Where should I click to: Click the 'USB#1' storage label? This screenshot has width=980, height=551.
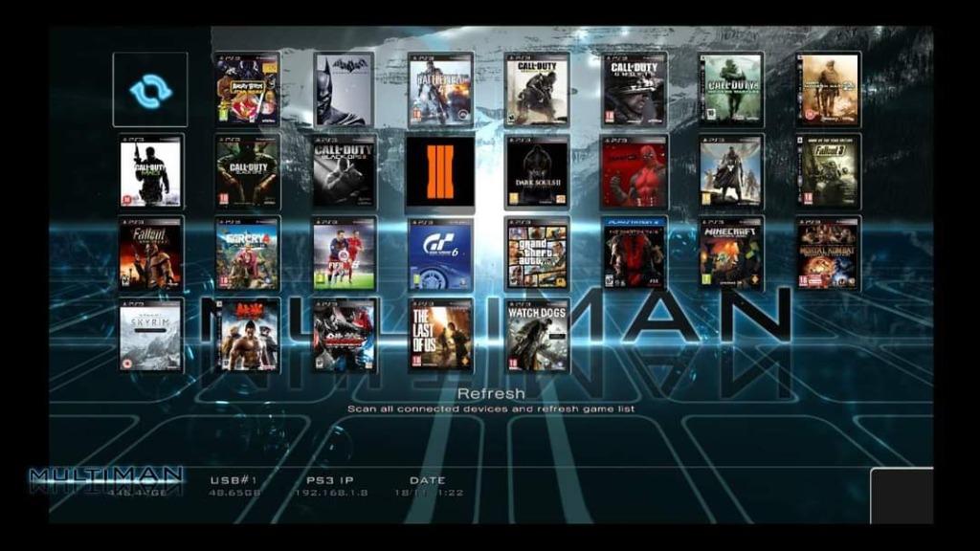[x=234, y=480]
